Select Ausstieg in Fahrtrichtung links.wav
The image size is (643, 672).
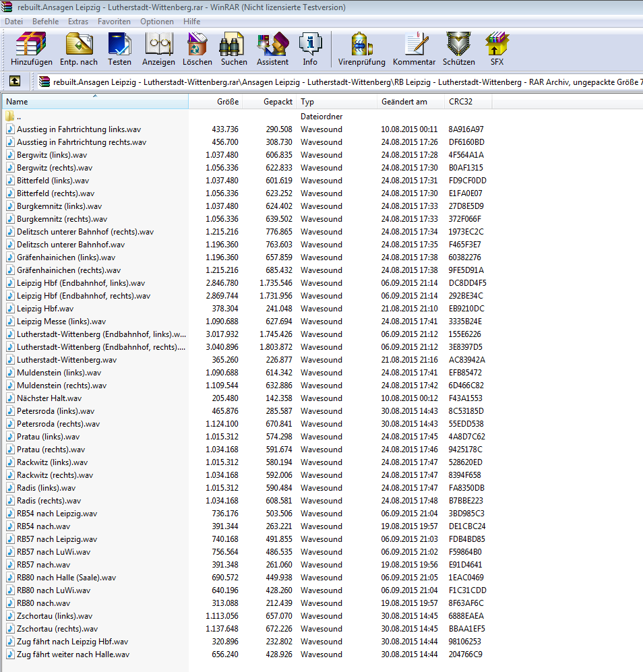79,129
